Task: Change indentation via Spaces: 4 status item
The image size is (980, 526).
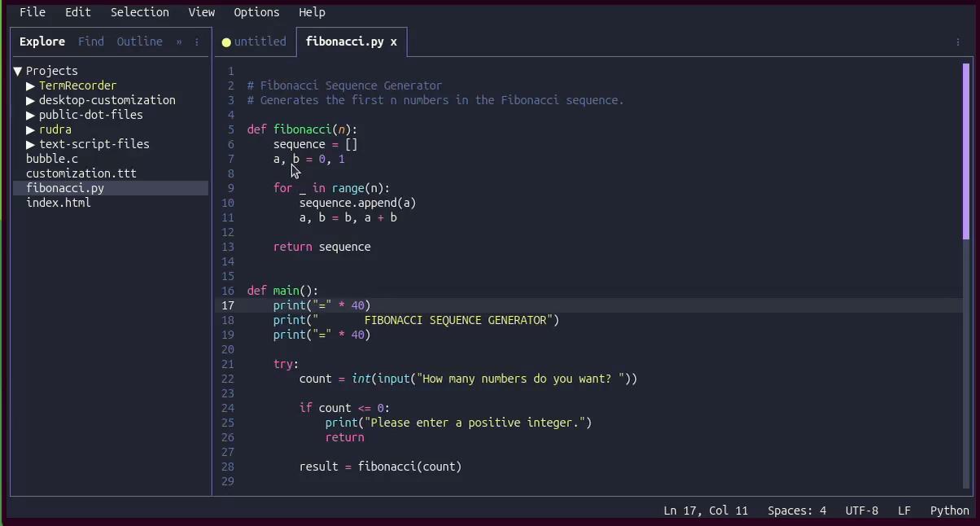Action: click(797, 511)
